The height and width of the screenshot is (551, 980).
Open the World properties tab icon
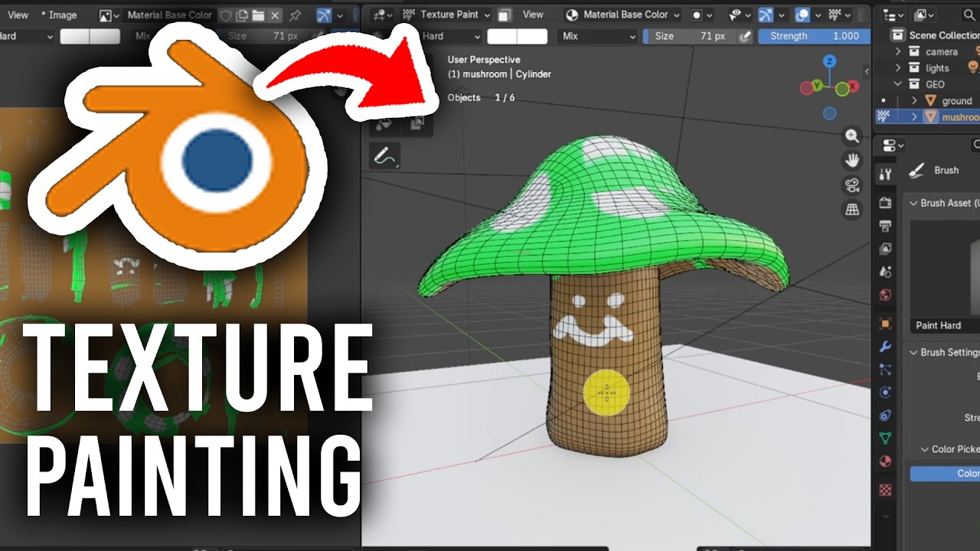(885, 295)
